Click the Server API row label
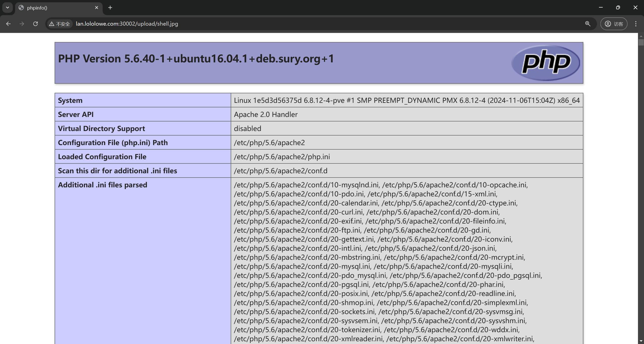This screenshot has width=644, height=344. coord(76,114)
